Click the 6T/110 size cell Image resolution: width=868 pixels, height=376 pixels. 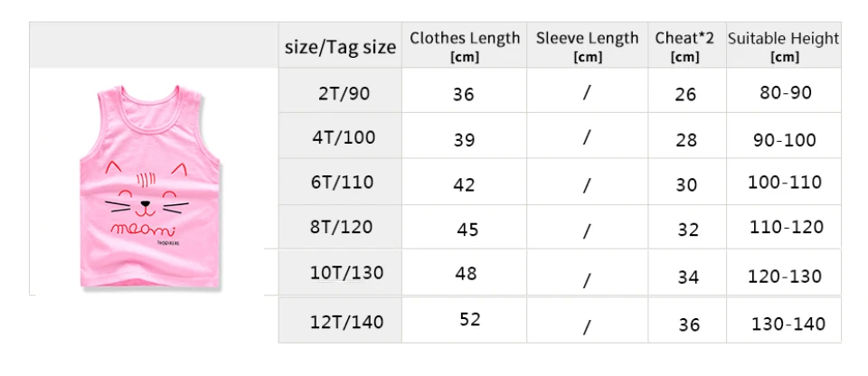340,182
